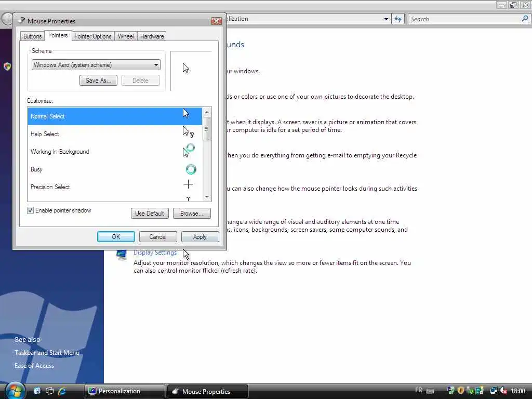The image size is (532, 399).
Task: Click Cancel in Mouse Properties
Action: click(x=158, y=237)
